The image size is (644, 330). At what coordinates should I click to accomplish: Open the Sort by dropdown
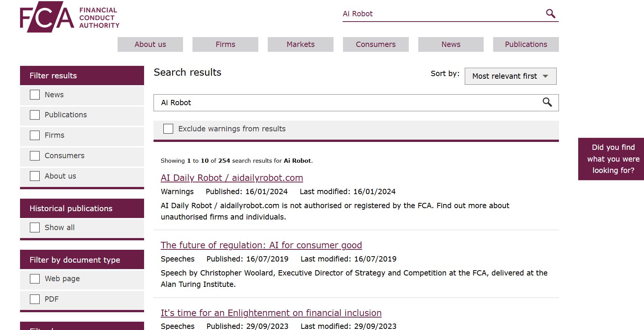(x=511, y=76)
